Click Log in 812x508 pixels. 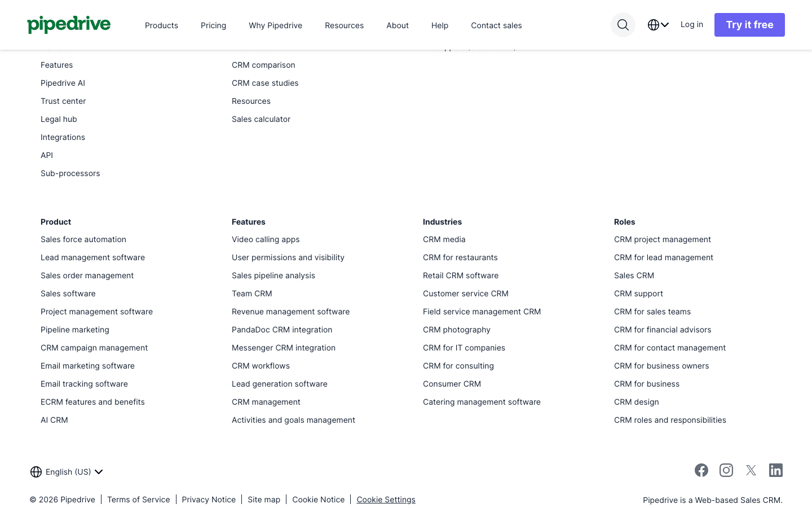tap(692, 24)
